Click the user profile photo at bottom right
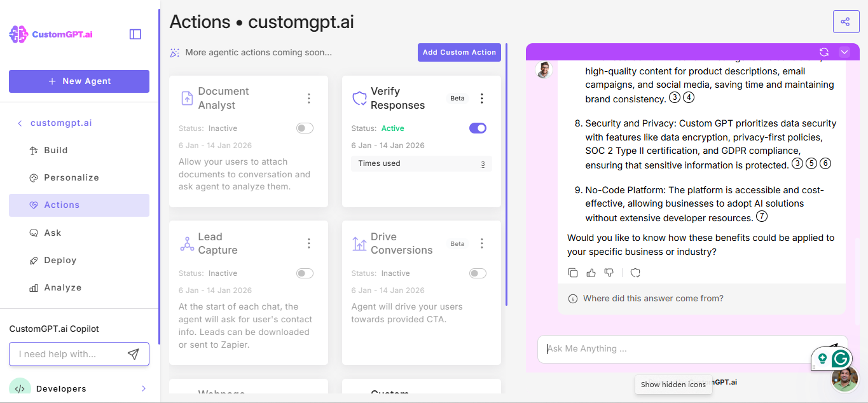The height and width of the screenshot is (403, 868). pos(845,379)
